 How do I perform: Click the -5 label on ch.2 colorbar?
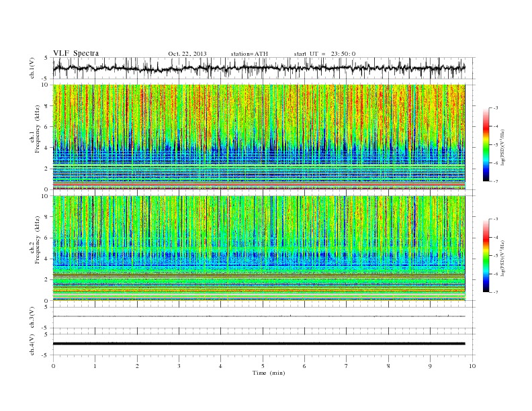[495, 256]
